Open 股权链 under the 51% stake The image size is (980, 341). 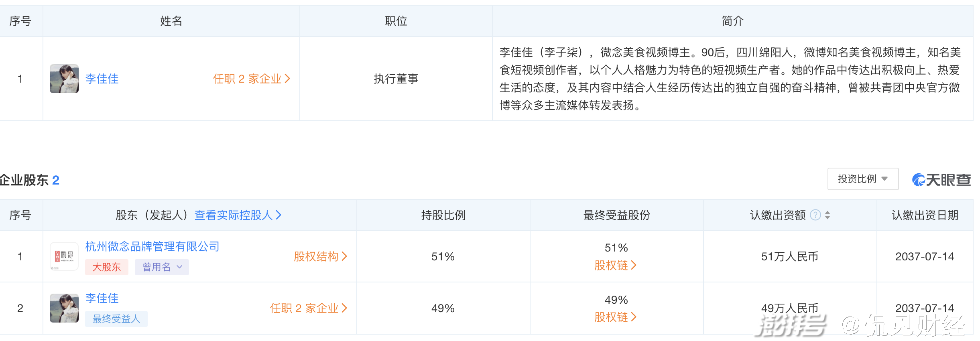tap(615, 265)
